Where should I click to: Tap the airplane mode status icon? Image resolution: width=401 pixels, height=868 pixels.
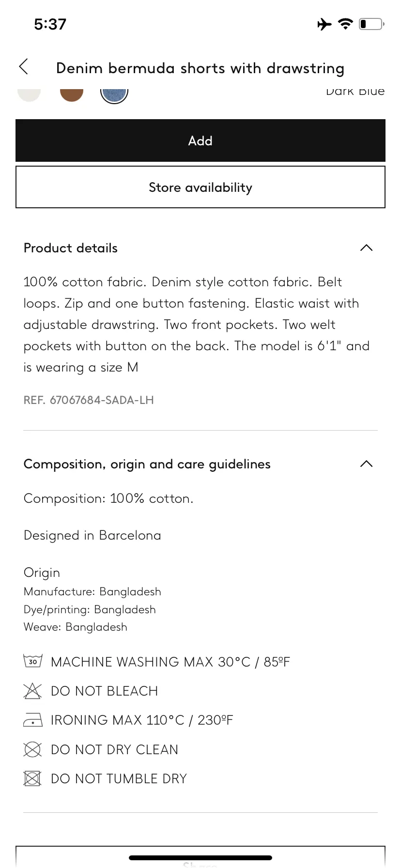pyautogui.click(x=324, y=24)
